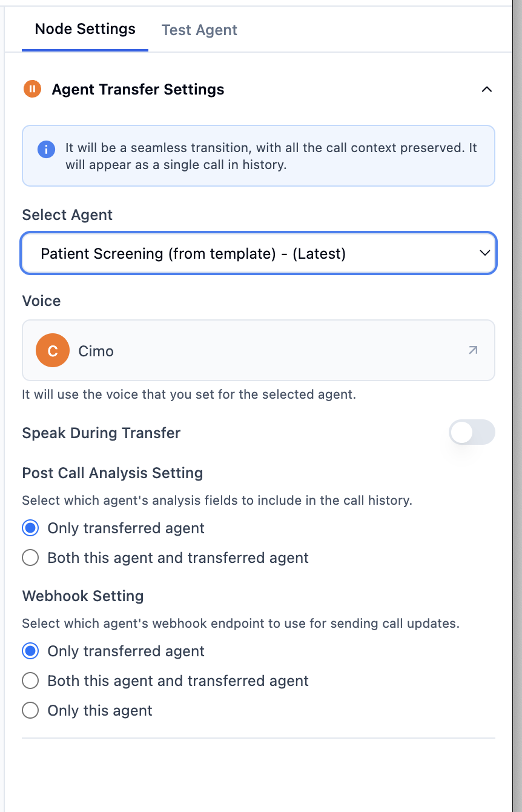Image resolution: width=522 pixels, height=812 pixels.
Task: Choose Both this agent and transferred agent for analysis
Action: pos(30,557)
